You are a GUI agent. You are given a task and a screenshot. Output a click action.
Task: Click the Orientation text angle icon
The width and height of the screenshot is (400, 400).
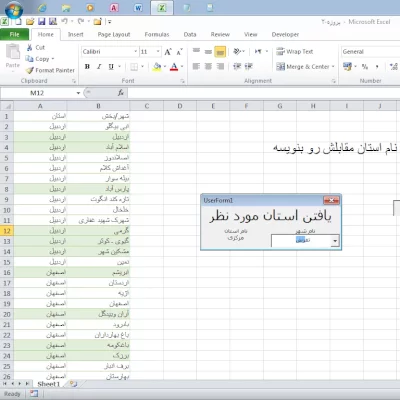point(237,51)
